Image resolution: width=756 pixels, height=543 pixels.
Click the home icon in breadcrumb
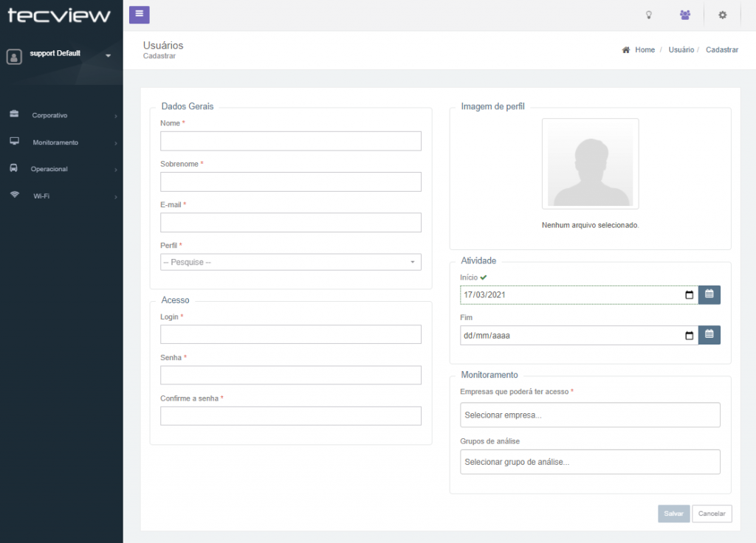[x=626, y=50]
